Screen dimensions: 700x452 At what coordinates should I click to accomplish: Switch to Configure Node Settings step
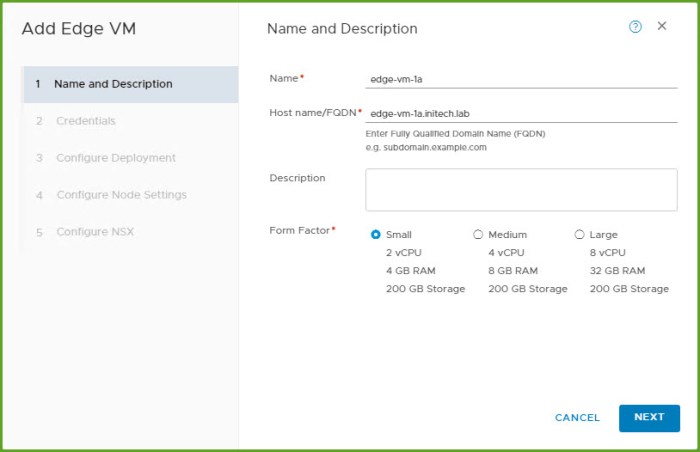[121, 195]
